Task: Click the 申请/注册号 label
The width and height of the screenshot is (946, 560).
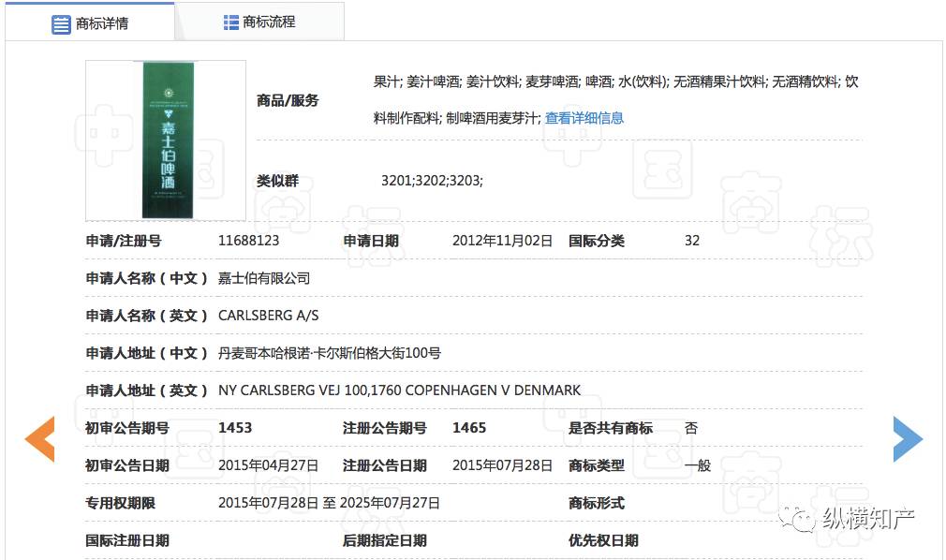Action: point(124,241)
